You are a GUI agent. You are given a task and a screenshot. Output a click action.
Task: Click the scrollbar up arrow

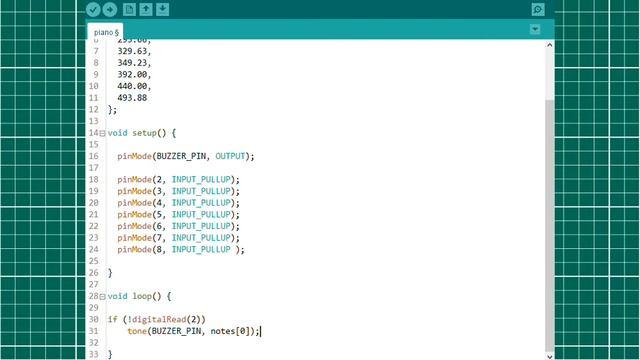click(x=549, y=45)
